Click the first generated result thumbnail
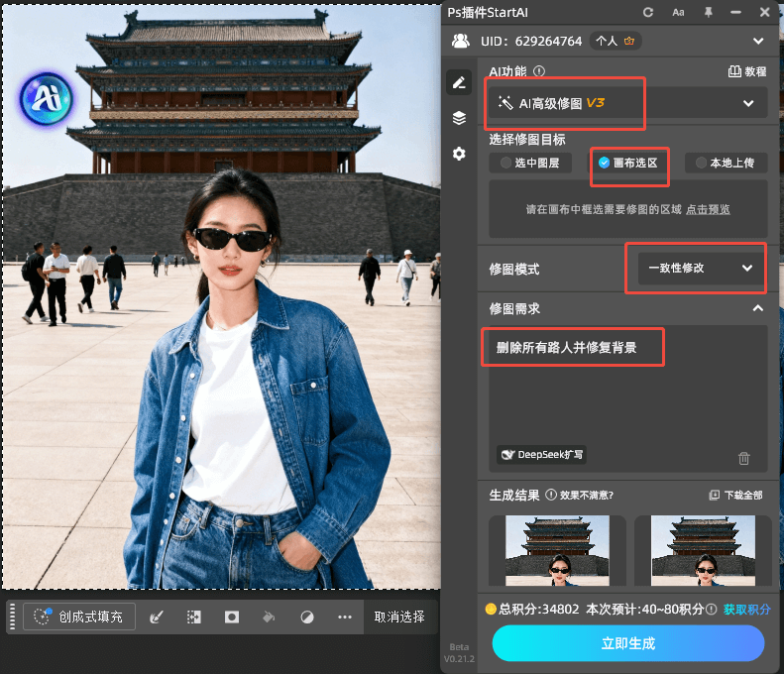 pyautogui.click(x=557, y=550)
